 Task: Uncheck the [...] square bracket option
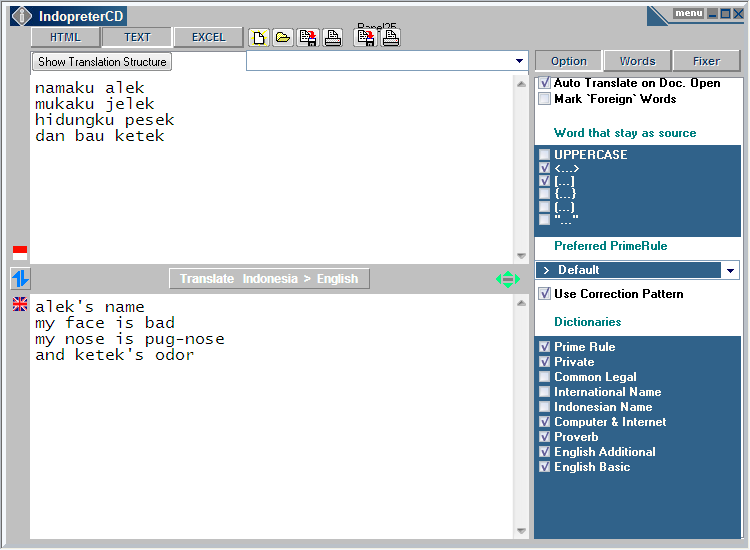tap(544, 181)
